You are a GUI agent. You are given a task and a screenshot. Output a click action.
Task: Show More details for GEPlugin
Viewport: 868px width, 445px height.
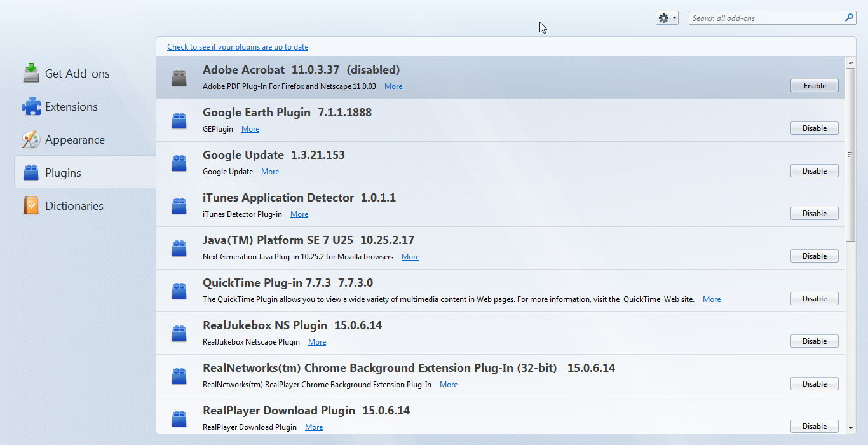pyautogui.click(x=250, y=129)
